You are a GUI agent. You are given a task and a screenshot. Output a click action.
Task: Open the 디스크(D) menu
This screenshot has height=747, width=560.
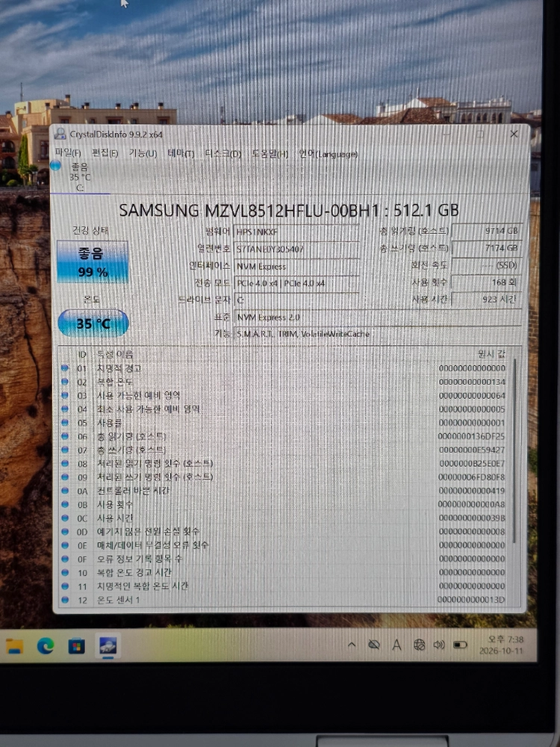223,154
